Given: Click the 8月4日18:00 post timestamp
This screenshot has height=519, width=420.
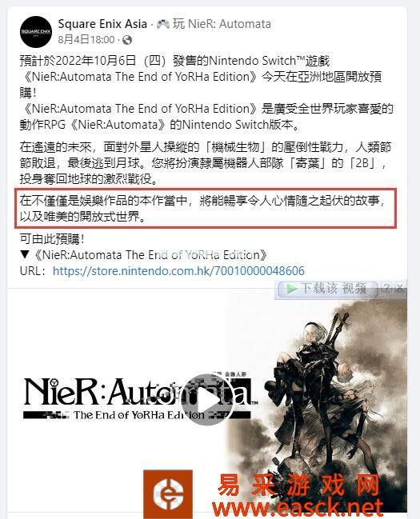Looking at the screenshot, I should 86,40.
